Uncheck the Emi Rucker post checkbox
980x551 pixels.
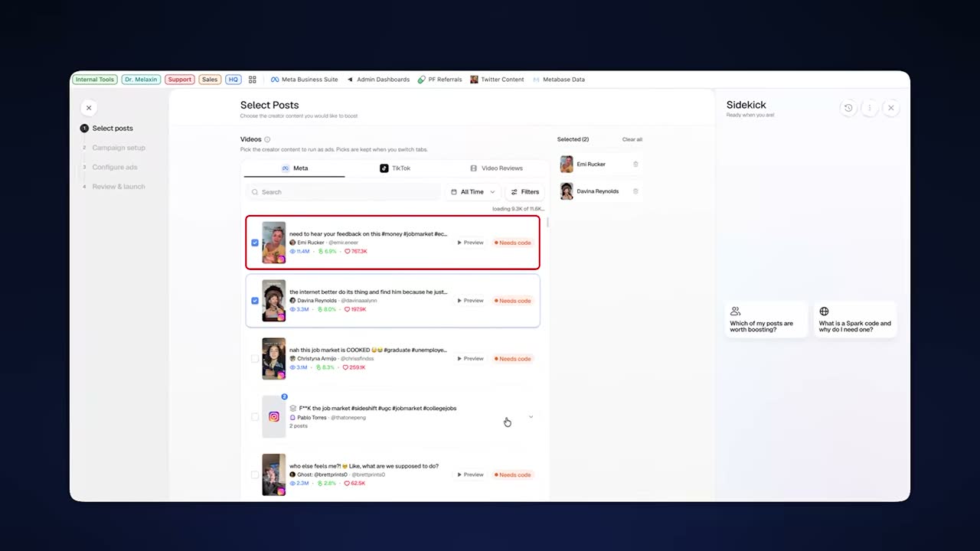pos(255,243)
